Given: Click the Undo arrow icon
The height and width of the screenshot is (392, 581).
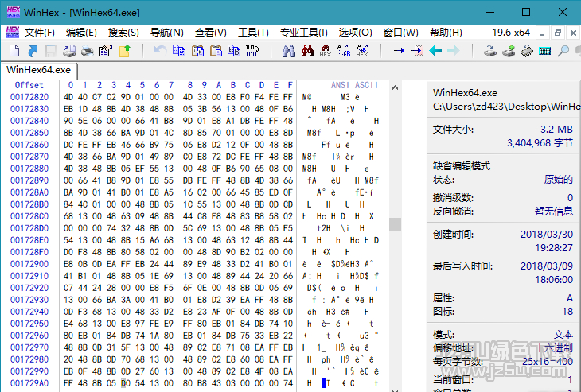Looking at the screenshot, I should pos(160,50).
